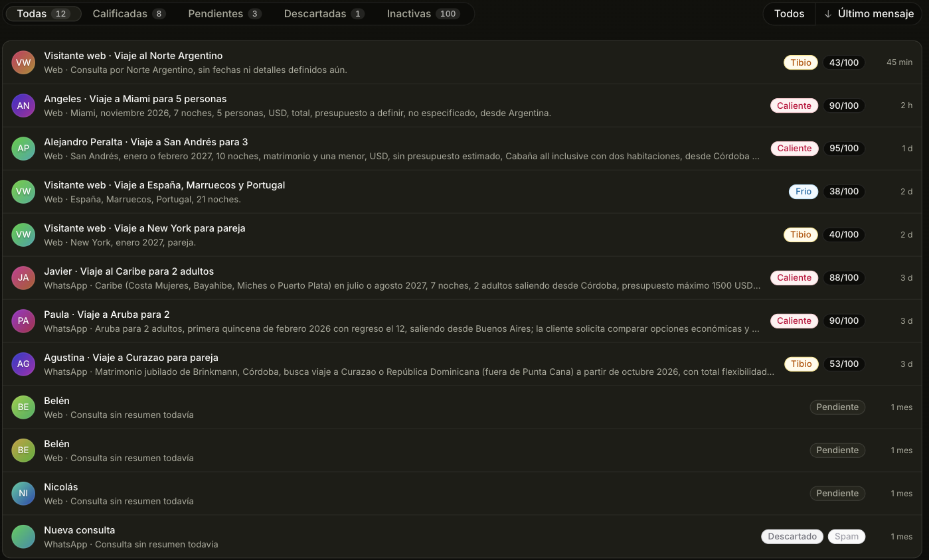Viewport: 929px width, 560px height.
Task: Click the Caliente badge on Javier row
Action: 794,278
